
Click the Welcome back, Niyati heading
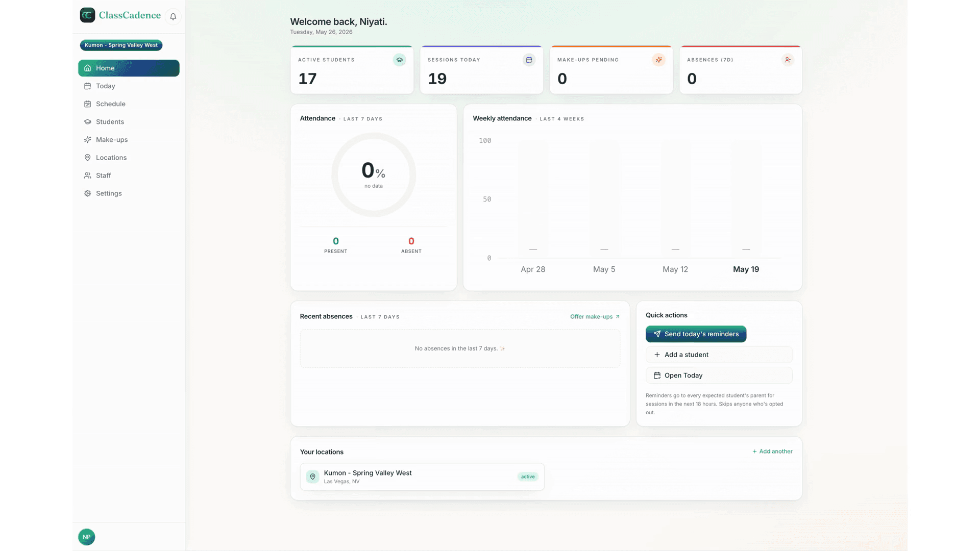(x=338, y=21)
